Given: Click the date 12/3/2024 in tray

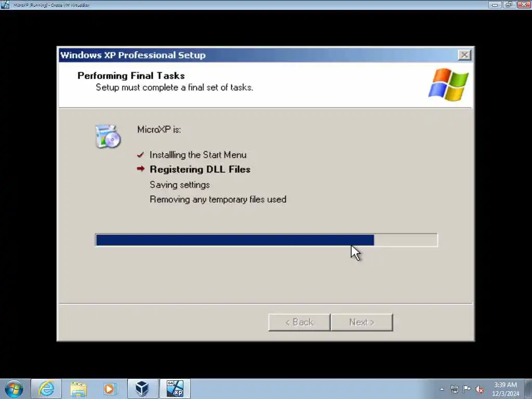Looking at the screenshot, I should 506,394.
